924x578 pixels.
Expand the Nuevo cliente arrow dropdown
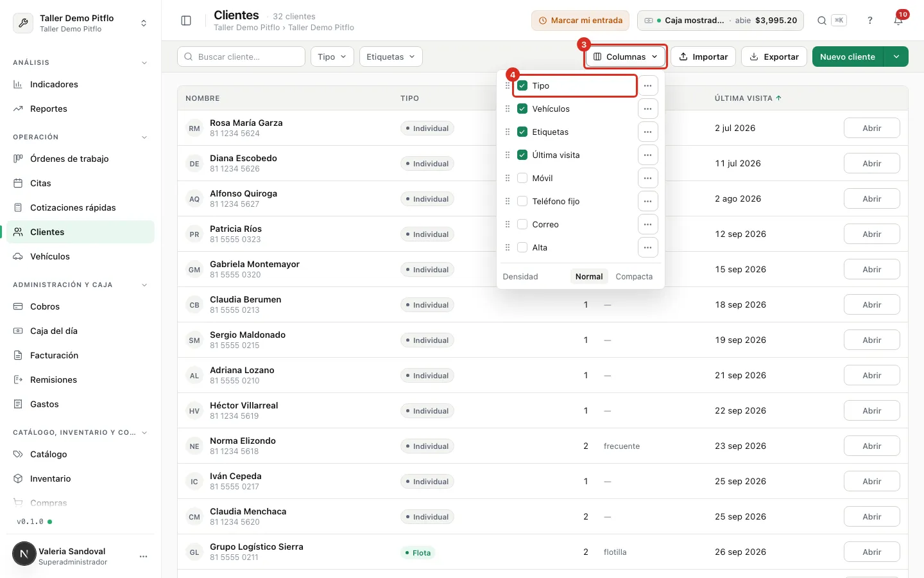896,57
